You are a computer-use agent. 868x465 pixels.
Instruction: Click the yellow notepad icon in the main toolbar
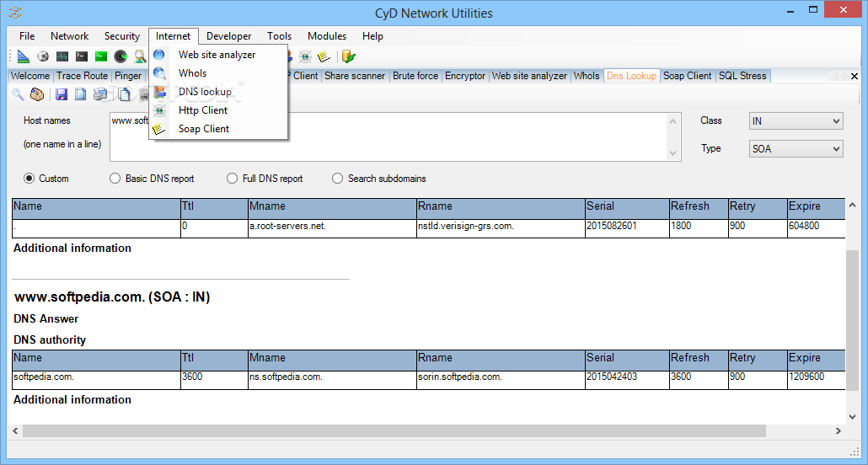[x=324, y=56]
